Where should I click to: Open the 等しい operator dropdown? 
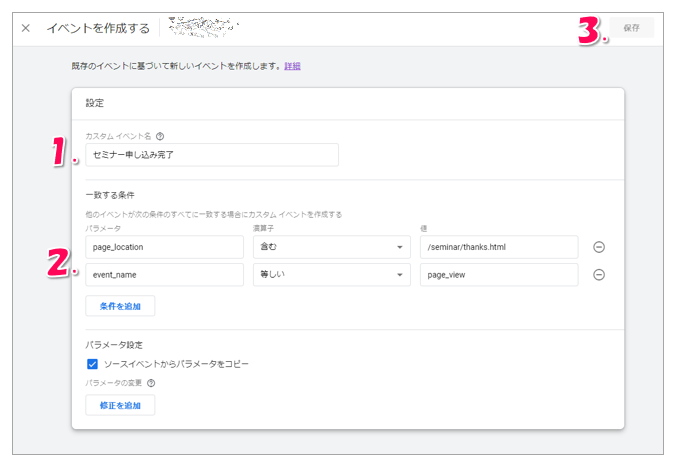[331, 275]
